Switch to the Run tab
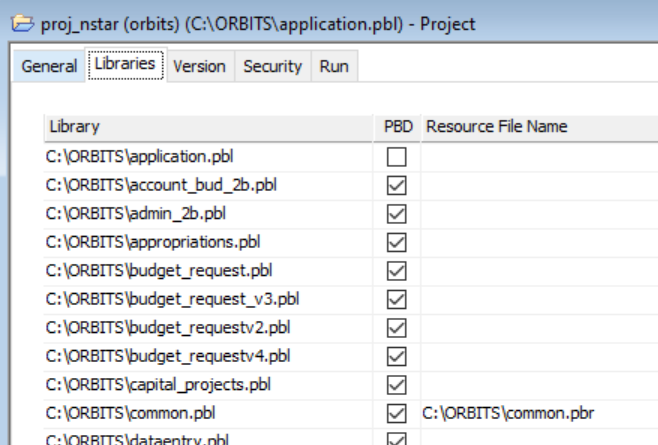 tap(334, 66)
